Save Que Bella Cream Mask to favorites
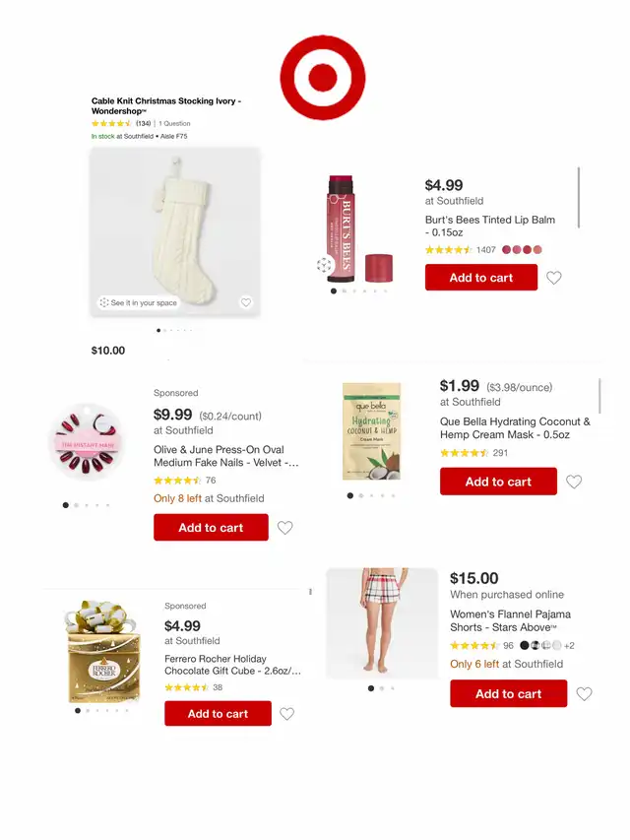 point(574,482)
